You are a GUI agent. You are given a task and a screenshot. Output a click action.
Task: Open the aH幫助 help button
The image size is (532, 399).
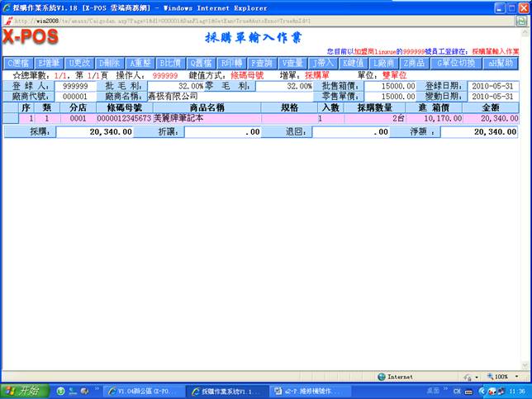(x=501, y=63)
